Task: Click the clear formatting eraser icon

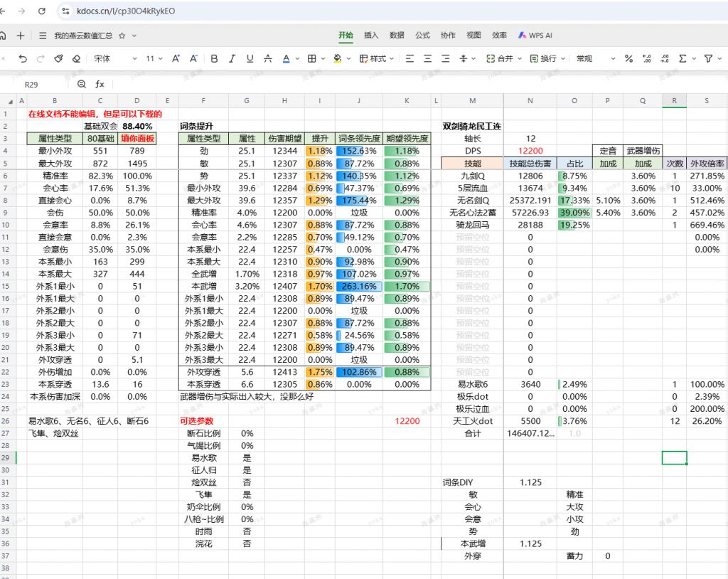Action: 76,59
